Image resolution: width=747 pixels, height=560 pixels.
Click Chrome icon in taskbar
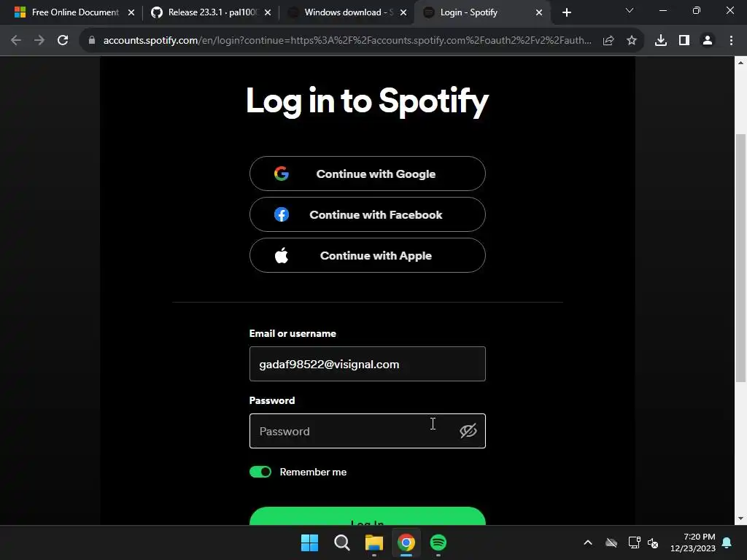point(406,542)
